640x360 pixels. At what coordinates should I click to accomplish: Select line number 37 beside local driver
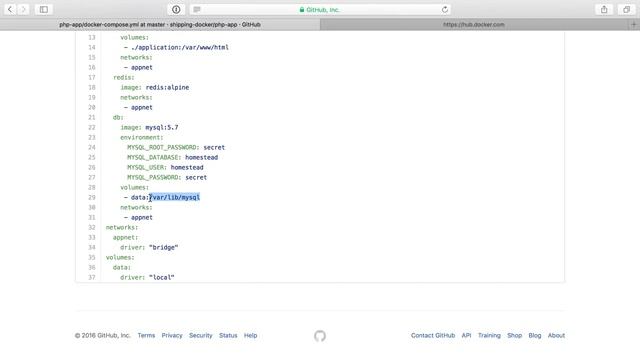point(92,278)
